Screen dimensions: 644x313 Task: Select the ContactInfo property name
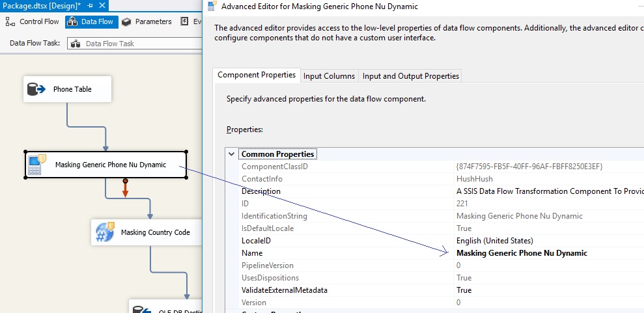point(262,179)
